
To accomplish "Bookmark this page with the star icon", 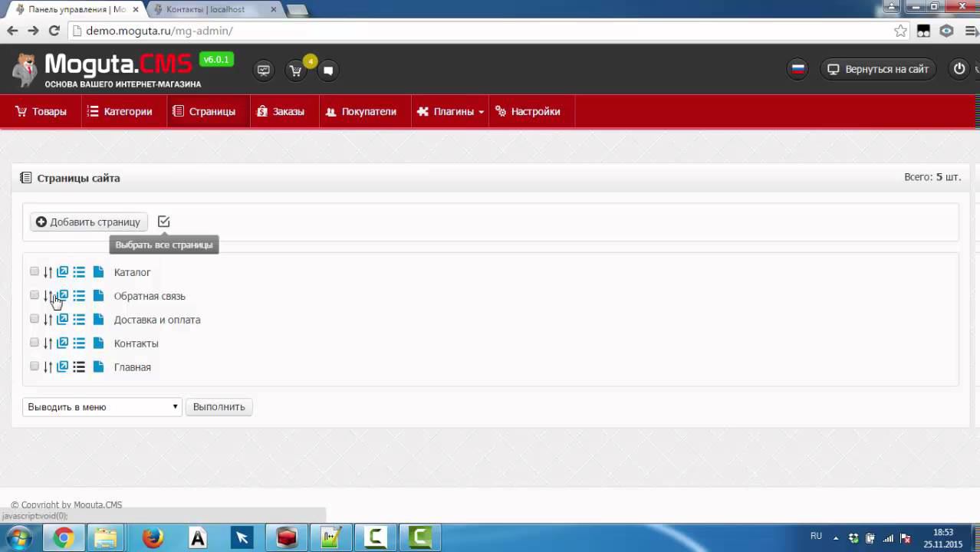I will 900,31.
